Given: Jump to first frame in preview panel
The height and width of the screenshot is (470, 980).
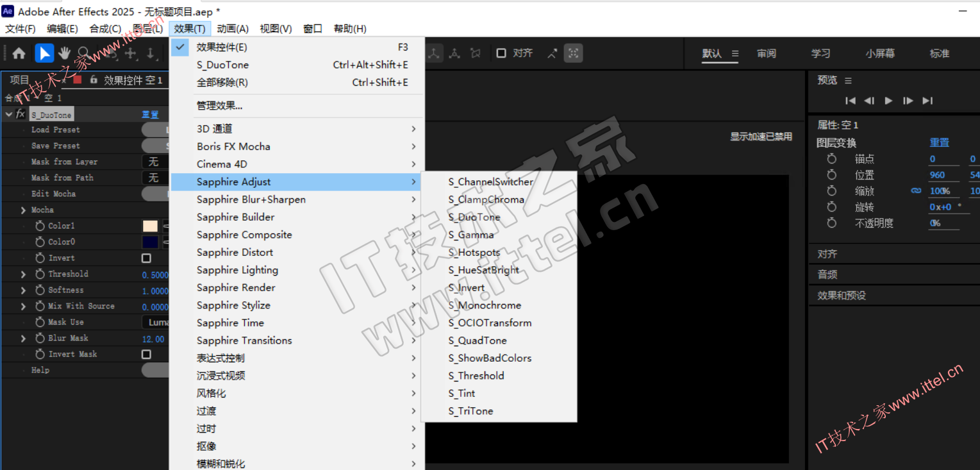Looking at the screenshot, I should pyautogui.click(x=851, y=101).
